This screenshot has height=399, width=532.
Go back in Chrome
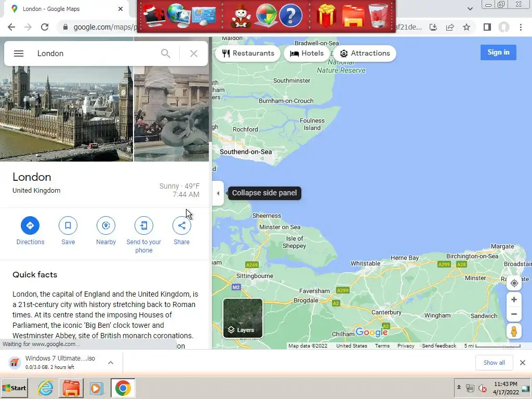click(x=11, y=27)
